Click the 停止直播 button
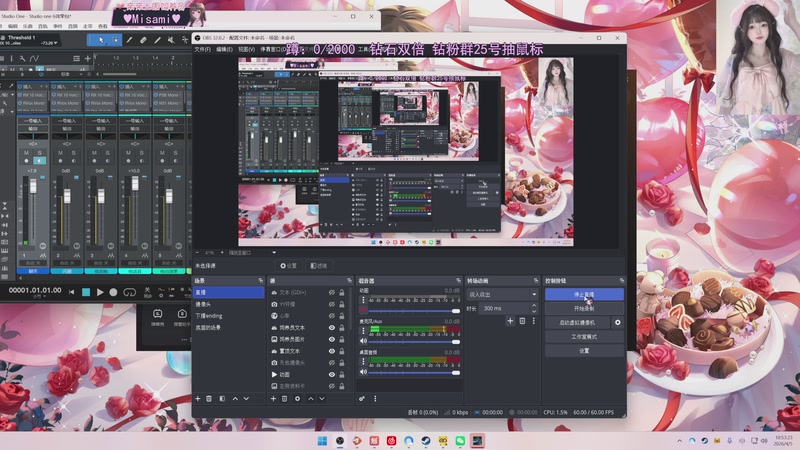800x450 pixels. click(584, 294)
